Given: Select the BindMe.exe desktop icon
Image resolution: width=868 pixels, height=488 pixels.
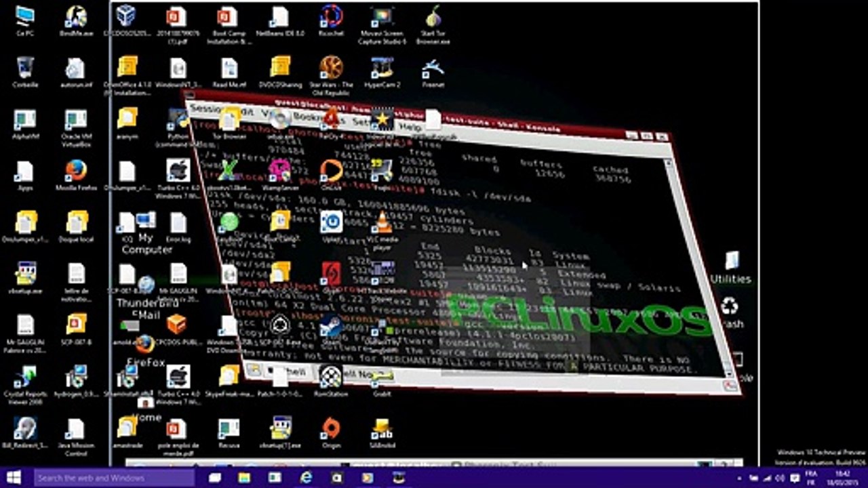Looking at the screenshot, I should coord(76,20).
